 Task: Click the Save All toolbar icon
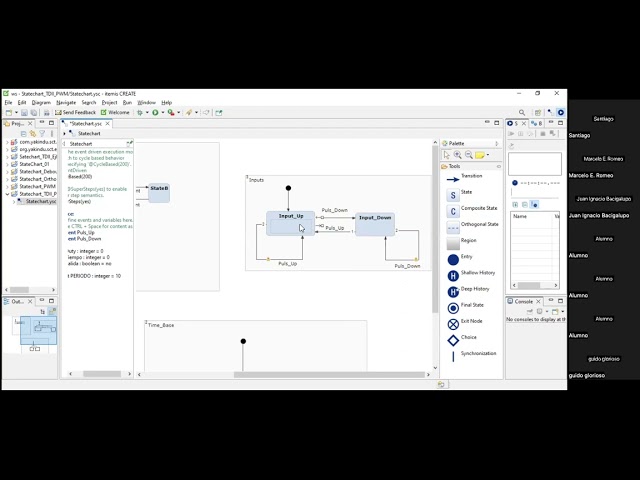(x=33, y=113)
